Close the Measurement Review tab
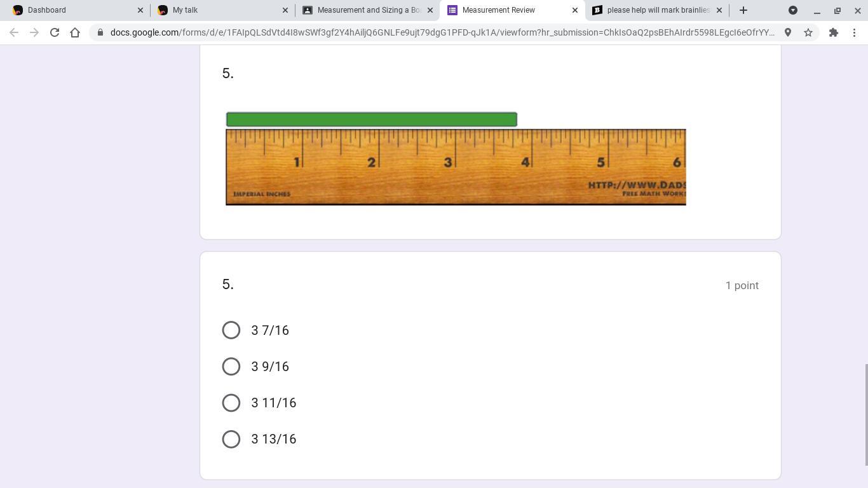The width and height of the screenshot is (868, 488). coord(575,10)
